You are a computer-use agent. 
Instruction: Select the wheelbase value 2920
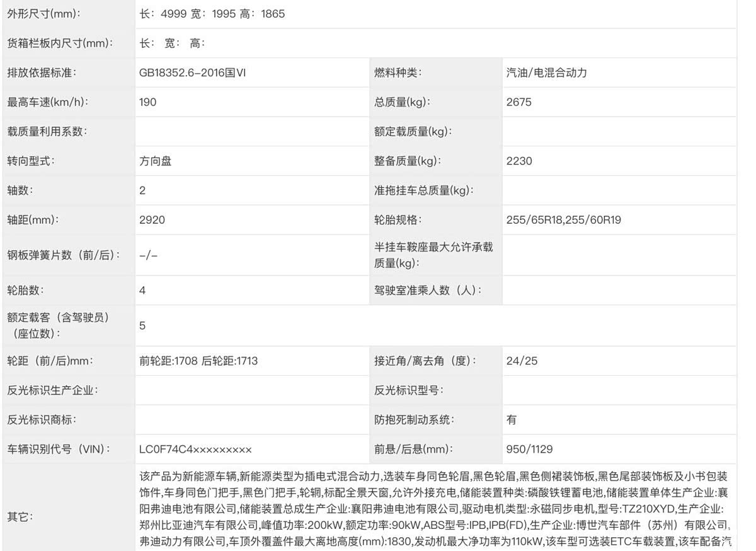click(x=152, y=220)
